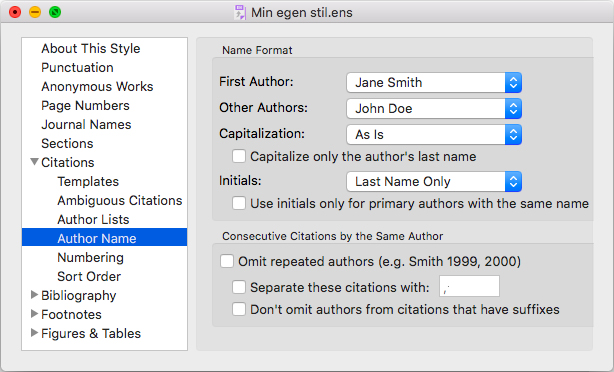
Task: Select Footnotes in sidebar
Action: (x=71, y=314)
